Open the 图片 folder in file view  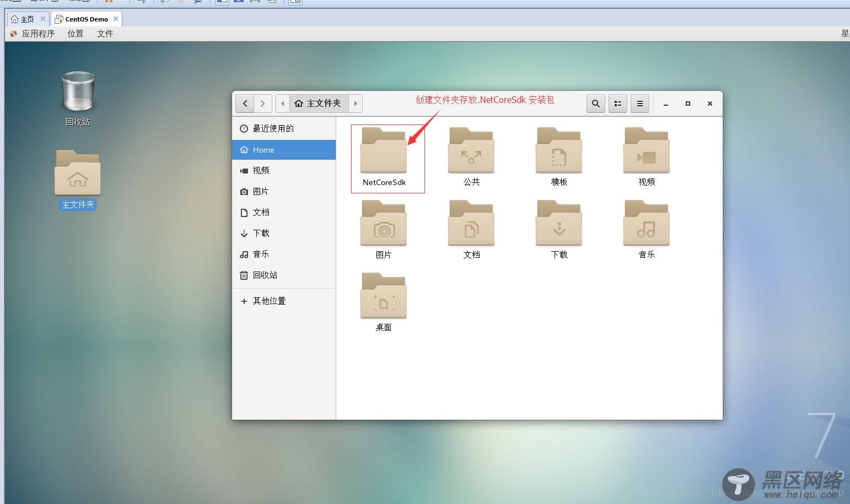[384, 230]
